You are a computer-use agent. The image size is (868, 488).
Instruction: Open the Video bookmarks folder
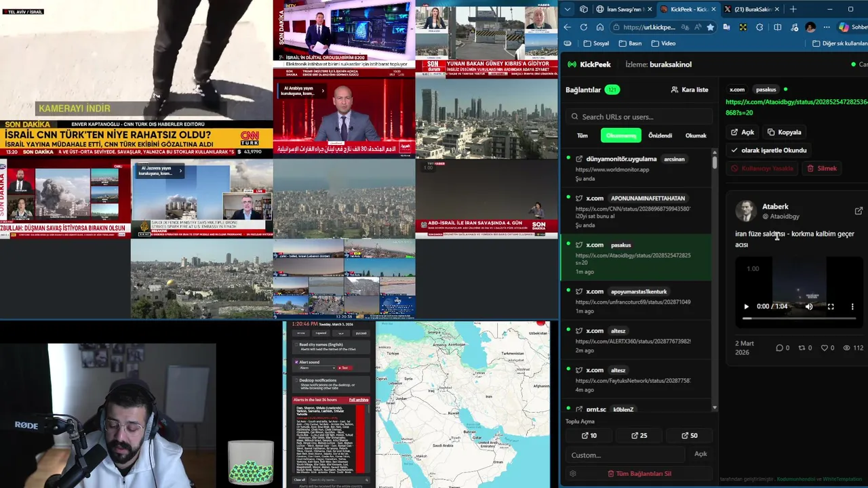tap(663, 43)
